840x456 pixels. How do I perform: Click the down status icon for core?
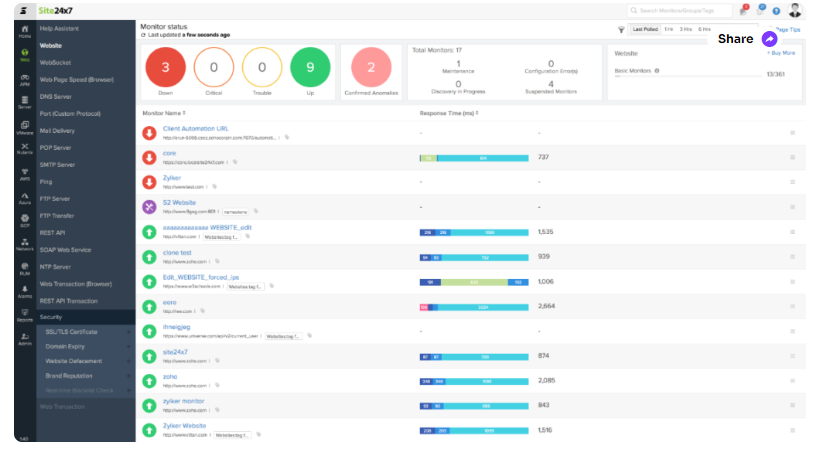[149, 158]
